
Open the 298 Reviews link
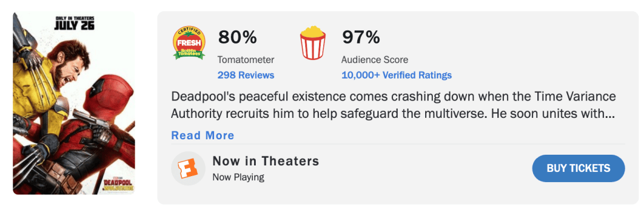[x=246, y=76]
